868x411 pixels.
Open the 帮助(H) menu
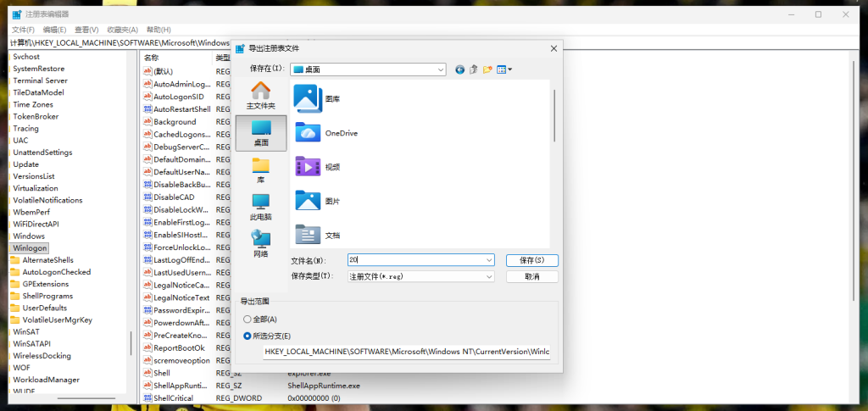(159, 30)
